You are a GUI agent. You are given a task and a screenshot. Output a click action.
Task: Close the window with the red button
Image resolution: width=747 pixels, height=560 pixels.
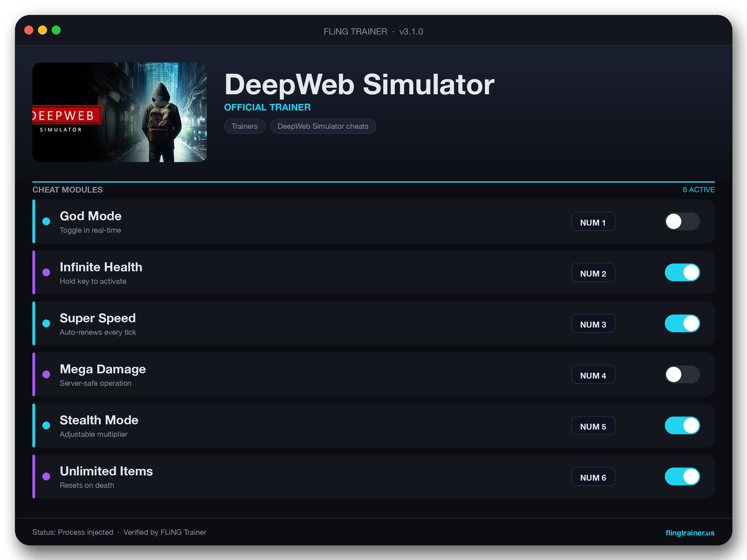(29, 30)
